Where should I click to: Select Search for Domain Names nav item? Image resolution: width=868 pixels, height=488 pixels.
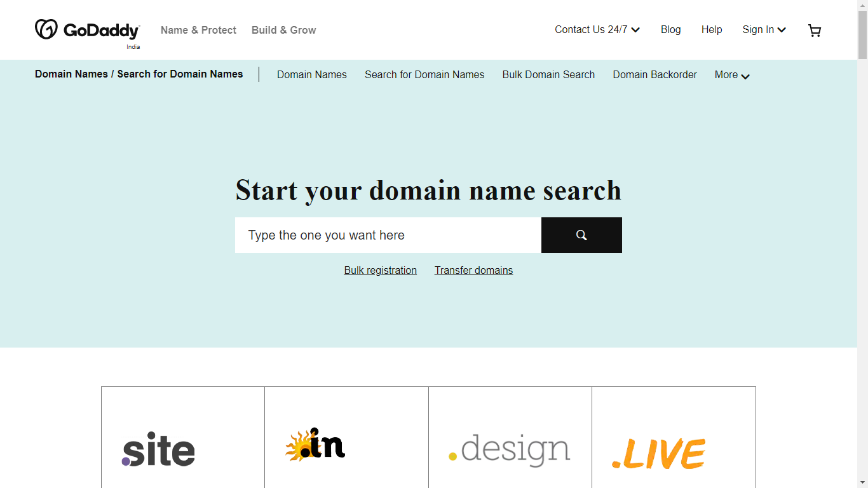click(424, 75)
